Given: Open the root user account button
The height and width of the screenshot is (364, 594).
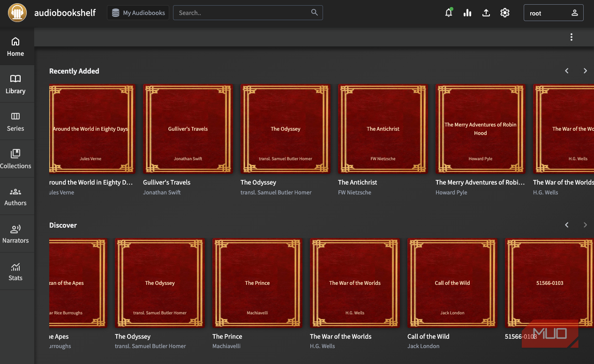Looking at the screenshot, I should 554,13.
